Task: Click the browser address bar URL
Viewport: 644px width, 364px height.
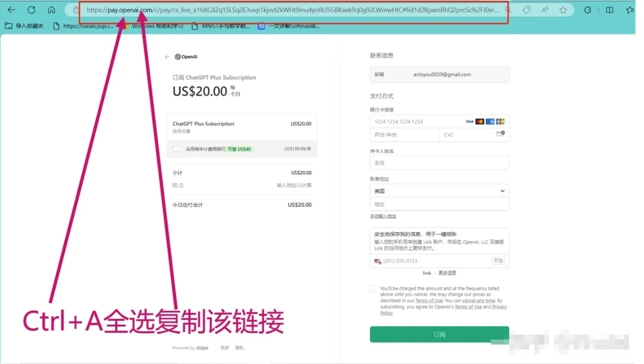Action: (293, 10)
